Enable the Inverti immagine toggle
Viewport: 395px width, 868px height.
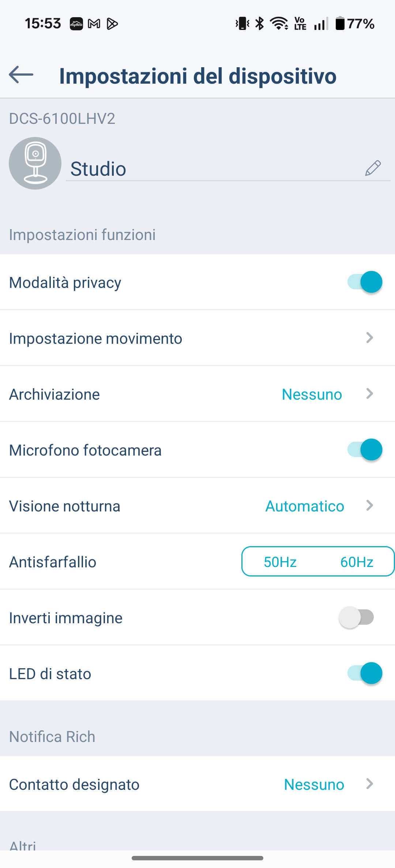[x=357, y=617]
